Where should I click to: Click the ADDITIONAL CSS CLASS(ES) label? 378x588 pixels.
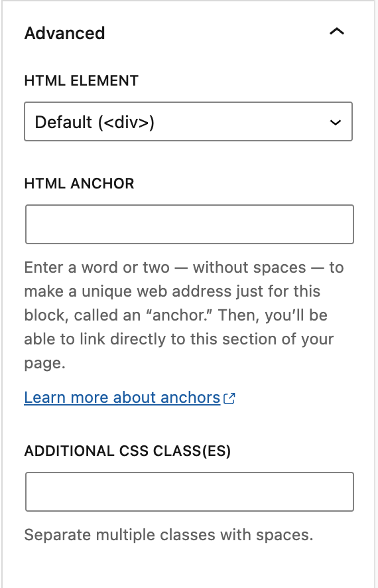tap(127, 451)
